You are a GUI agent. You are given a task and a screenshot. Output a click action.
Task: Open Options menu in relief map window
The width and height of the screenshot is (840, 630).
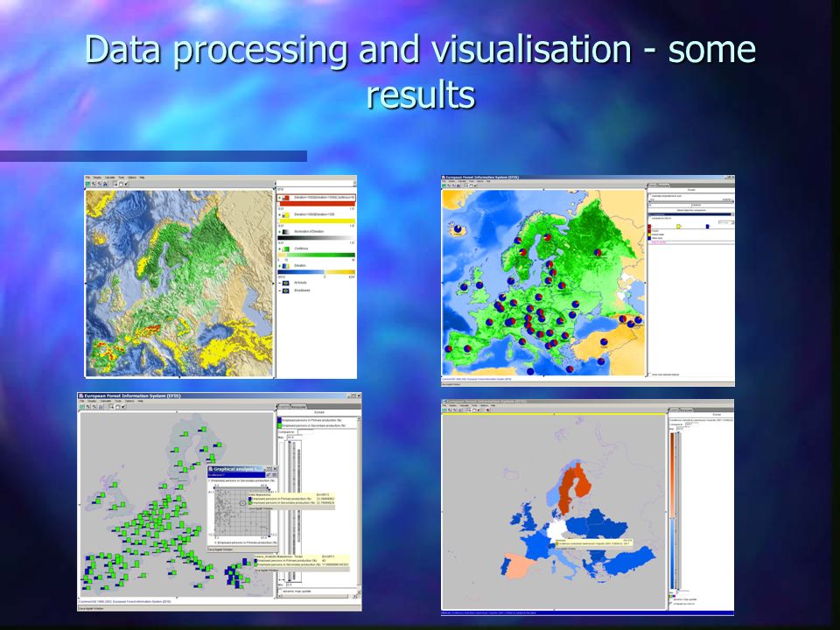(x=132, y=178)
